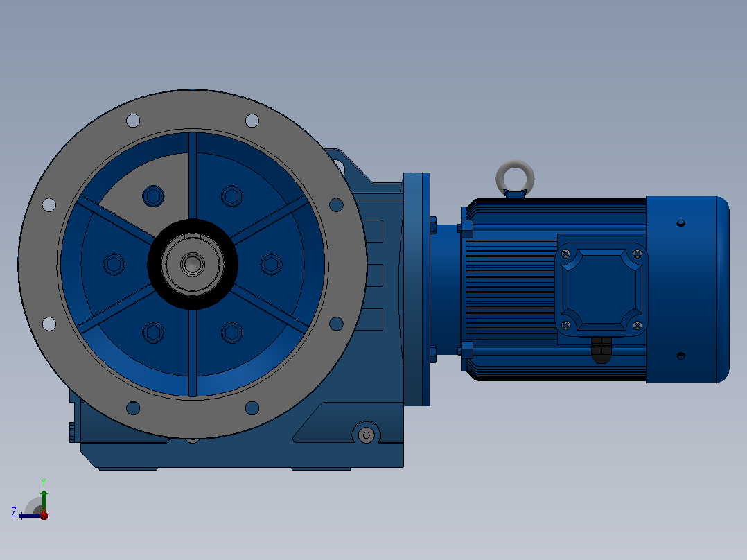Select the motor adapter flange plate
The width and height of the screenshot is (747, 560).
tap(417, 289)
